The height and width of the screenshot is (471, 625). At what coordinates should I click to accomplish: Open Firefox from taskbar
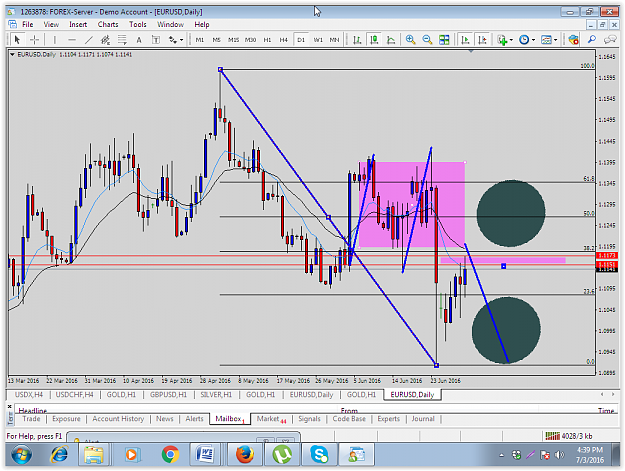[x=244, y=454]
